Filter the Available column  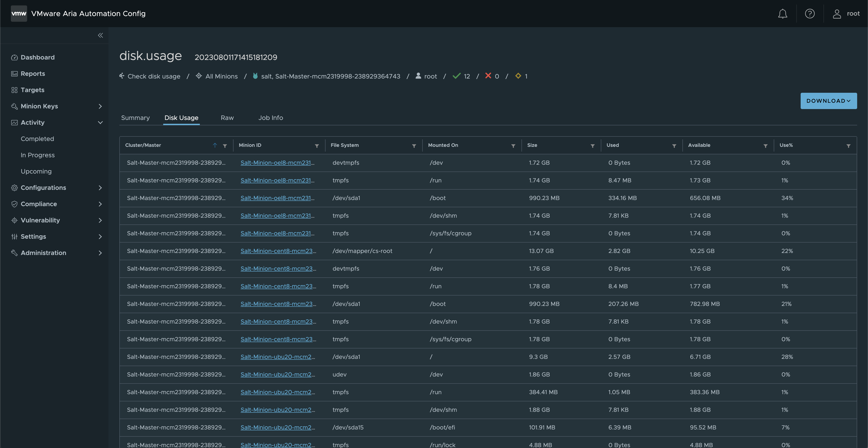click(765, 146)
